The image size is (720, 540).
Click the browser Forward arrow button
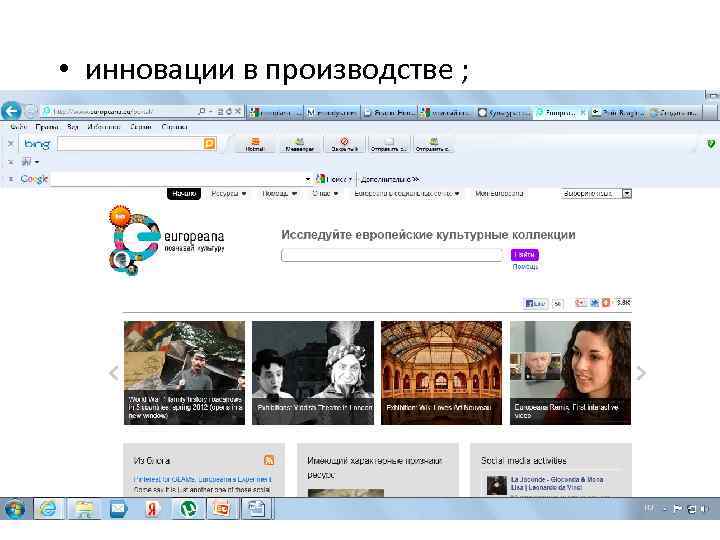point(31,112)
